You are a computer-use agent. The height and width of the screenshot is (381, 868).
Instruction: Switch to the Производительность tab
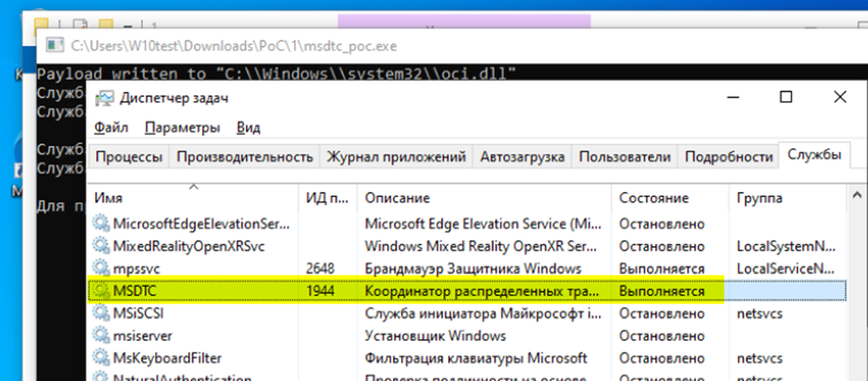(x=245, y=157)
